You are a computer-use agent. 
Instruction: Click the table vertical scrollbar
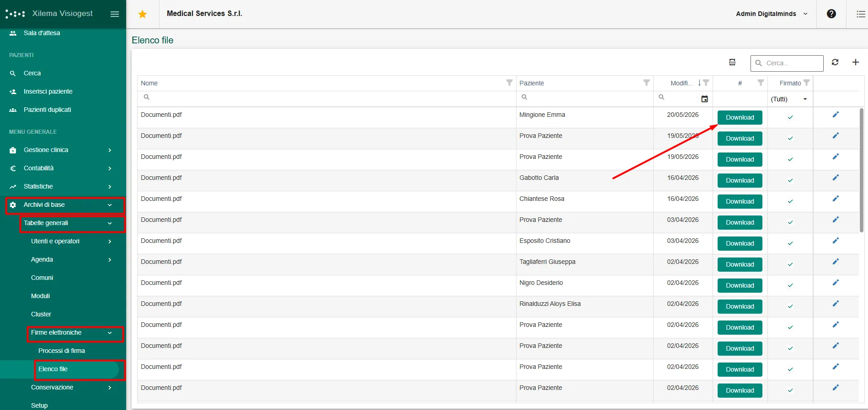coord(862,170)
